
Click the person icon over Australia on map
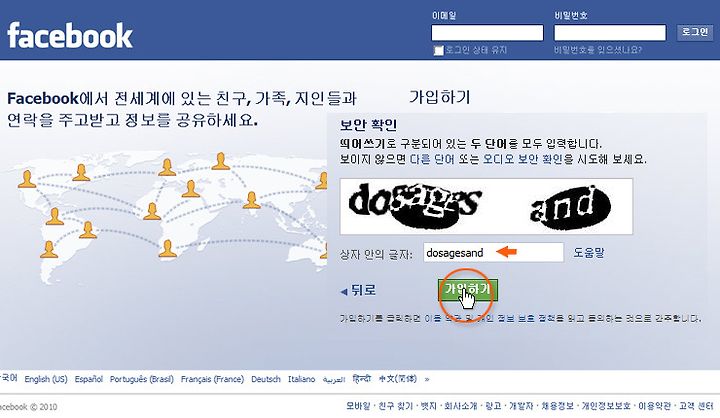(324, 250)
